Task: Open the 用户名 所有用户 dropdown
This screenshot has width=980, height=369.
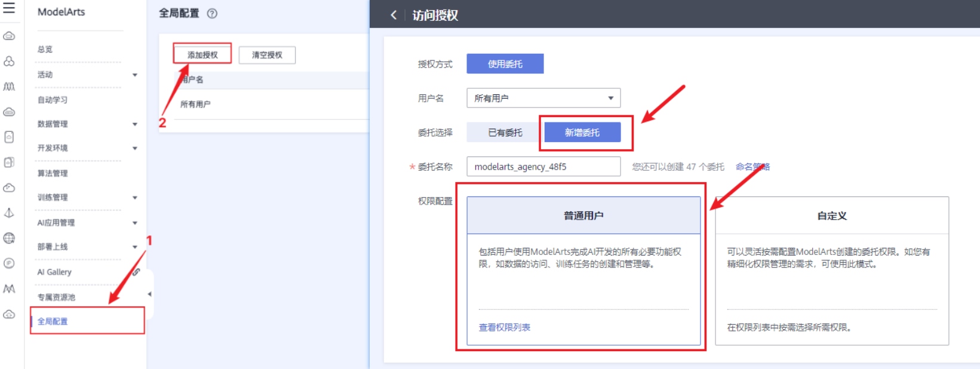Action: pyautogui.click(x=543, y=98)
